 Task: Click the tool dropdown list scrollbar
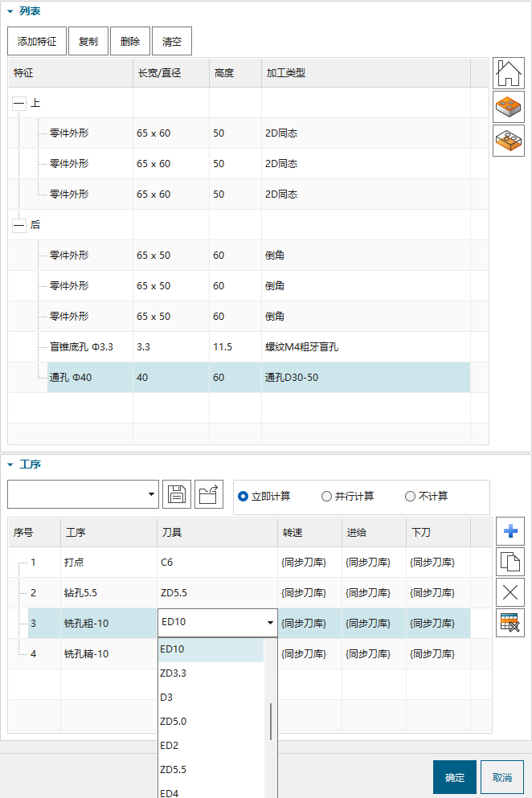pos(271,722)
